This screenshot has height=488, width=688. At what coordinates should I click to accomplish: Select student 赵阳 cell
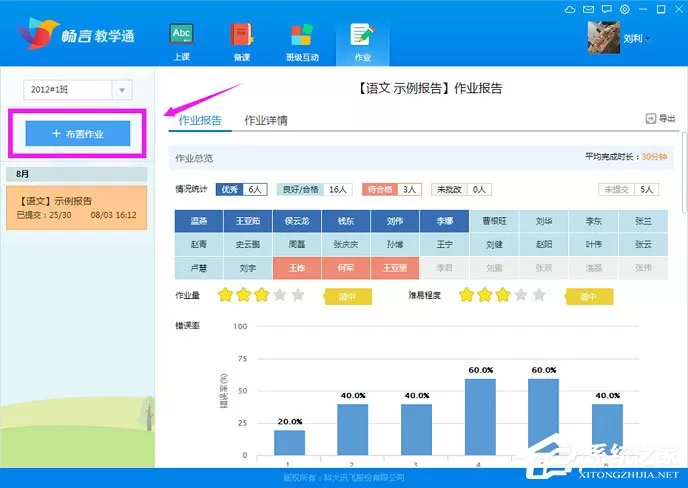pyautogui.click(x=544, y=244)
